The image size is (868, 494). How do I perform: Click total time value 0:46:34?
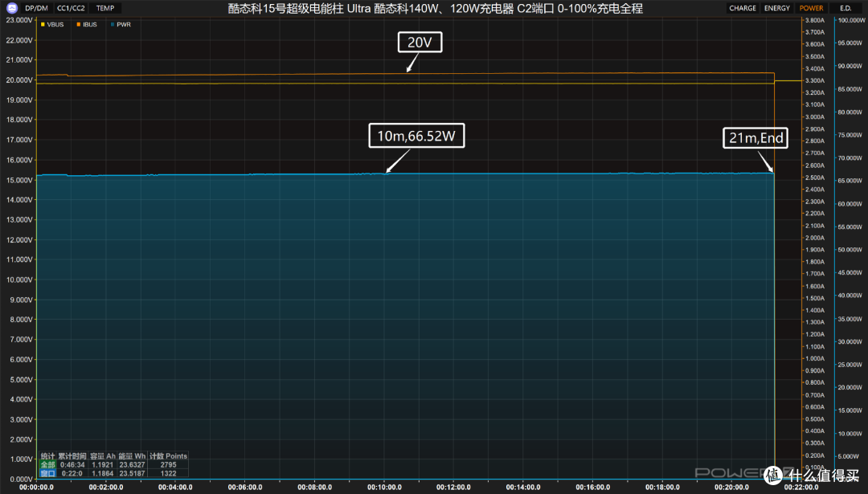point(72,464)
